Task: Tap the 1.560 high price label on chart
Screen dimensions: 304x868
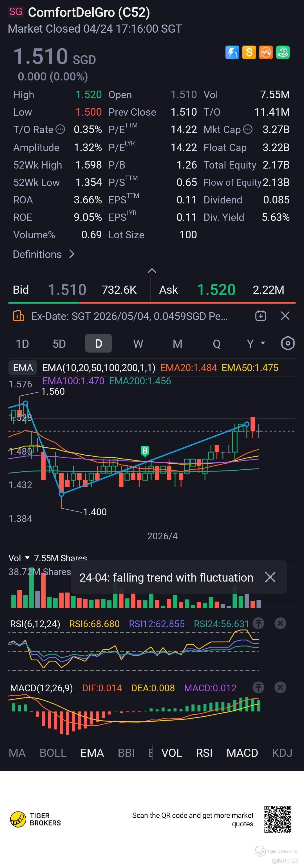Action: [x=53, y=392]
